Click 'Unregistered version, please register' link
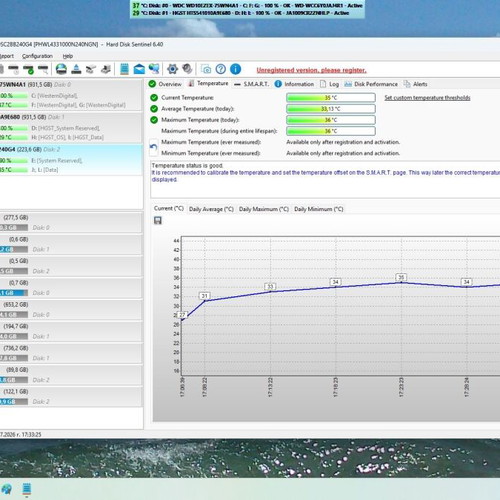Viewport: 500px width, 500px height. coord(311,70)
